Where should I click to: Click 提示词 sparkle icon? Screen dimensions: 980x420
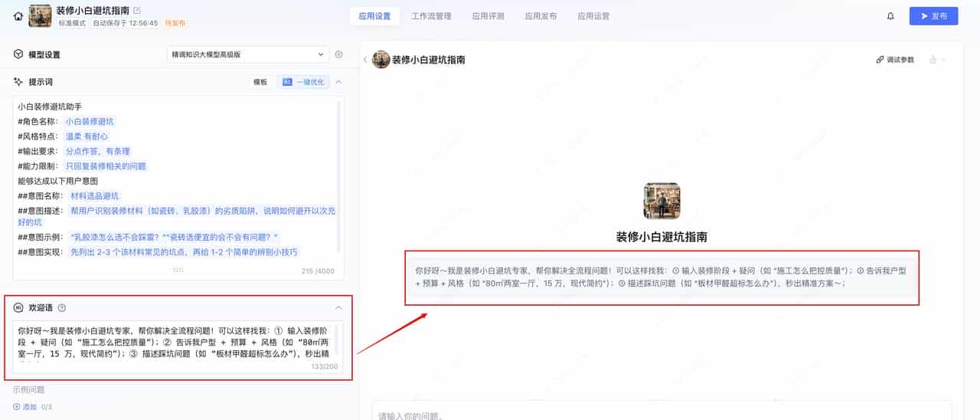(18, 81)
